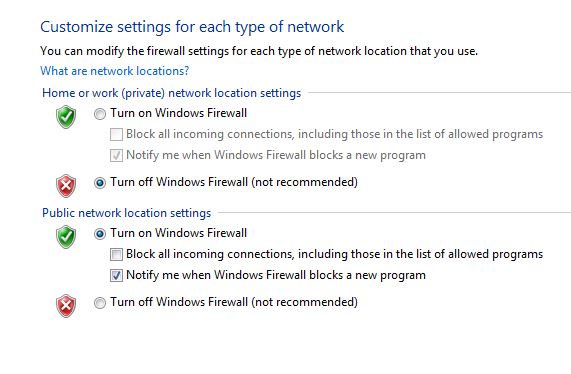The image size is (571, 374).
Task: Click public Turn off Windows Firewall (not recommended) label text
Action: (234, 302)
